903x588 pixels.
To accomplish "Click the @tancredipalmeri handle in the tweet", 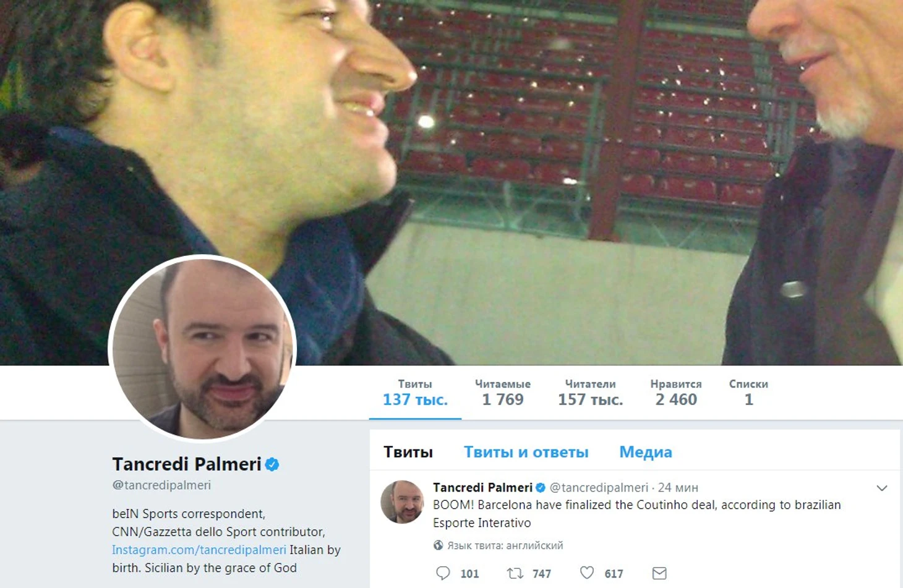I will tap(599, 488).
